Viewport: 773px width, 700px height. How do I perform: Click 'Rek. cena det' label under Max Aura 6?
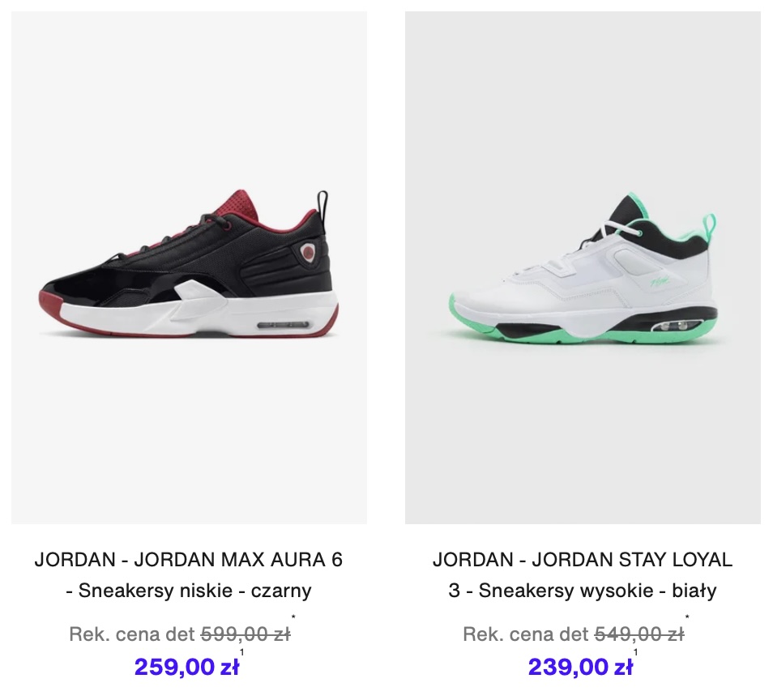133,634
